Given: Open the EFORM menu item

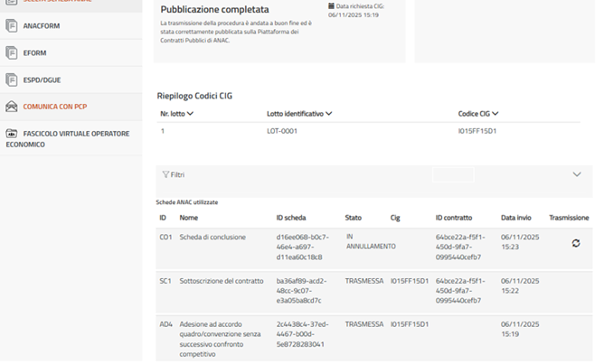Looking at the screenshot, I should [x=34, y=53].
